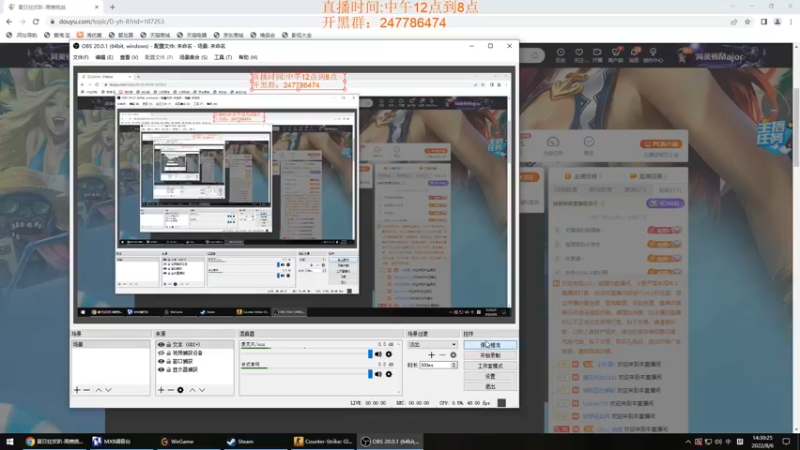This screenshot has height=450, width=800.
Task: Toggle lock on 文本 (GDI+) source
Action: (168, 345)
